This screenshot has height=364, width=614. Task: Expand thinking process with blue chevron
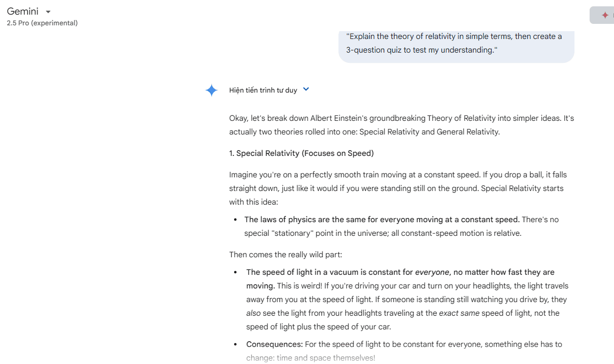coord(306,89)
